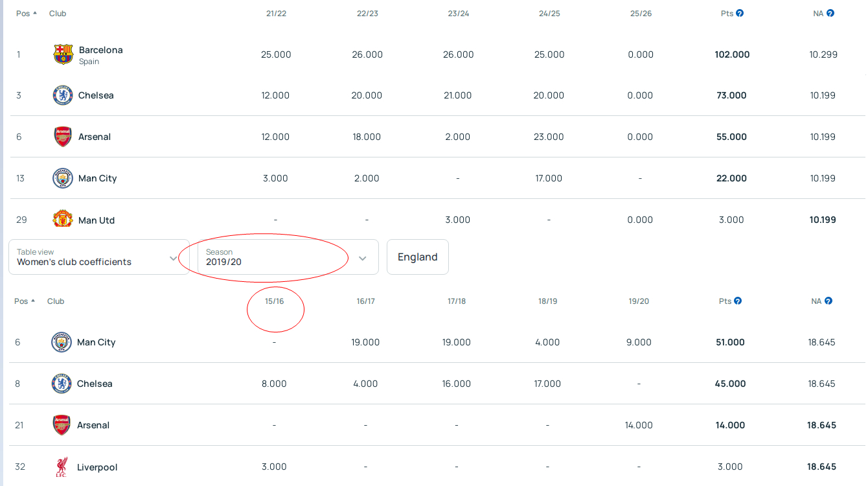Open Liverpool club link
Screen dimensions: 868x486
[x=97, y=467]
